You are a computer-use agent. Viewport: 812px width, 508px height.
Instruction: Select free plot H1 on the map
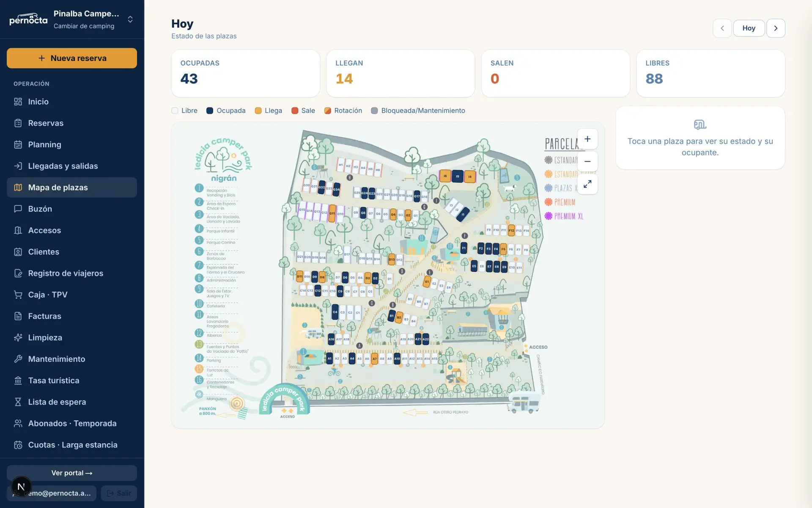click(x=340, y=165)
